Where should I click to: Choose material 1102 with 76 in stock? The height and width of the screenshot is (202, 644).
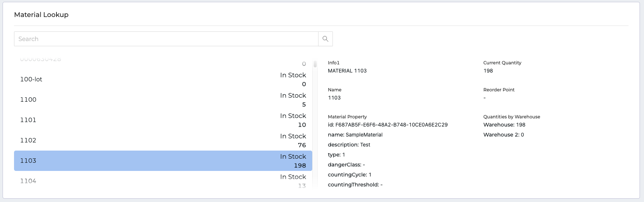(x=163, y=141)
